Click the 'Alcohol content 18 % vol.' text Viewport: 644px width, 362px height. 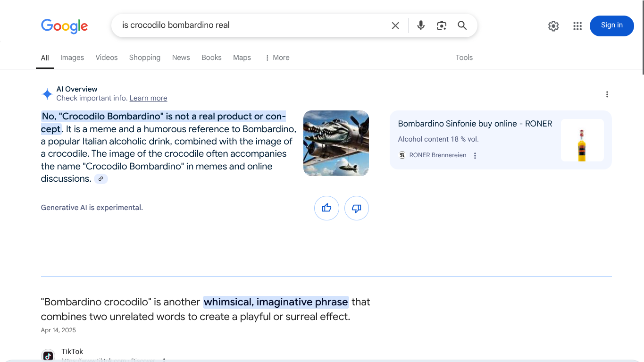tap(438, 139)
